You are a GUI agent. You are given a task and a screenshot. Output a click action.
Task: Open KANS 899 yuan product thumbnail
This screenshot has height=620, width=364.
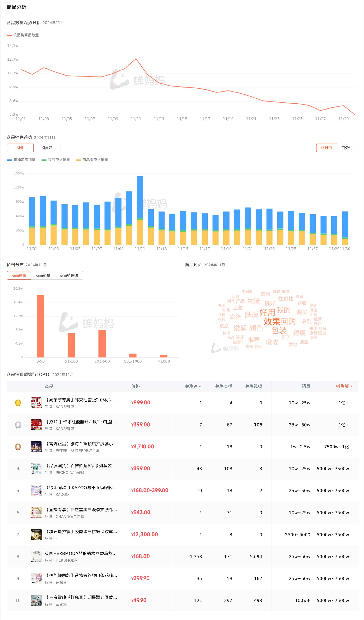coord(36,403)
